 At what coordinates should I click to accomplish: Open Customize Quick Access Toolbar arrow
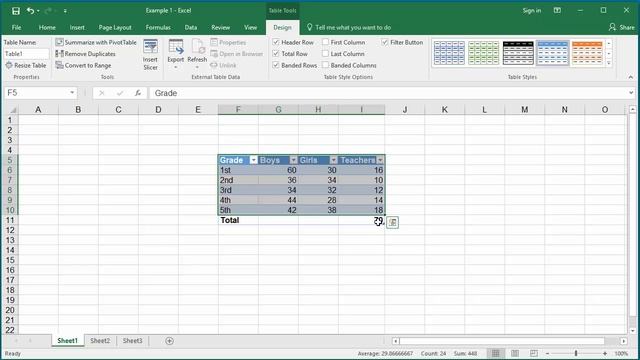65,11
